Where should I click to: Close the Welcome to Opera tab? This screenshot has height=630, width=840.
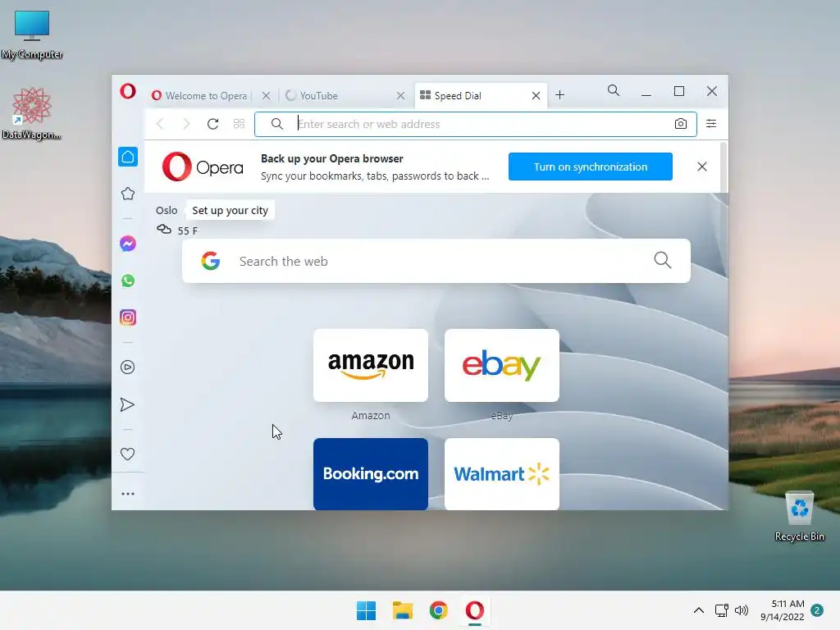tap(267, 96)
